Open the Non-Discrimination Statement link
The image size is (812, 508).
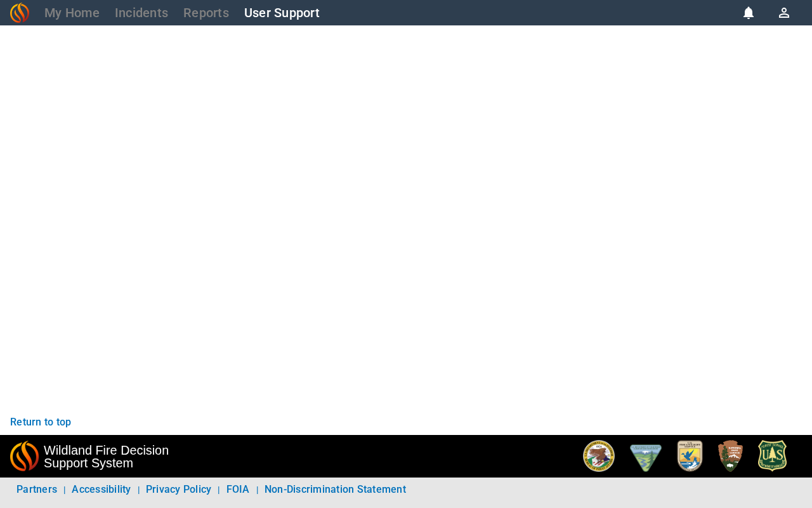coord(335,490)
